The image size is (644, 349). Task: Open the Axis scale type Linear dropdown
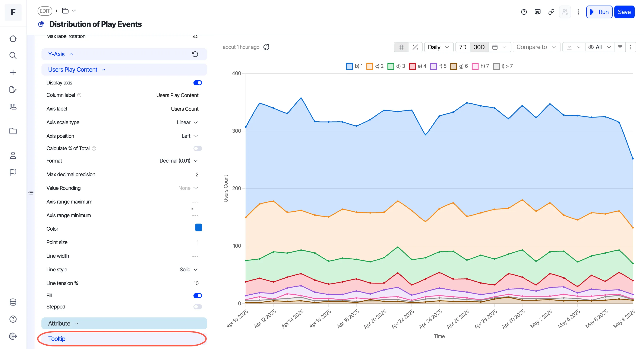(187, 122)
